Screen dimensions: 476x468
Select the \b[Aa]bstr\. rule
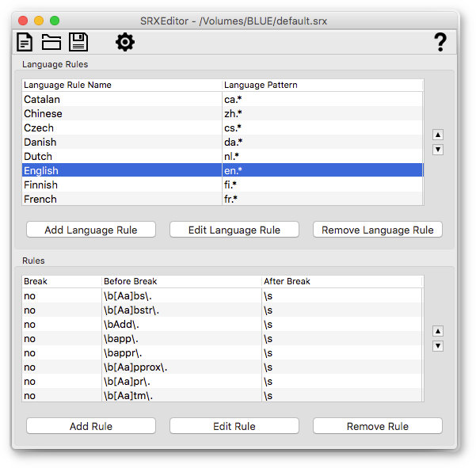click(x=223, y=310)
